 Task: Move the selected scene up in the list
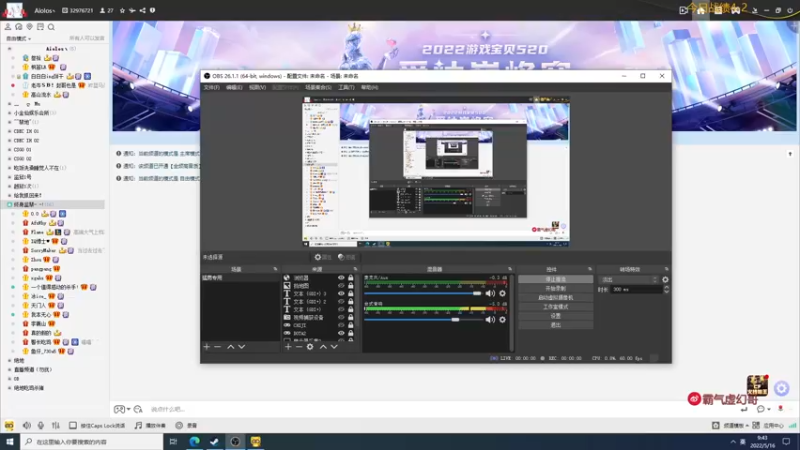click(x=231, y=347)
